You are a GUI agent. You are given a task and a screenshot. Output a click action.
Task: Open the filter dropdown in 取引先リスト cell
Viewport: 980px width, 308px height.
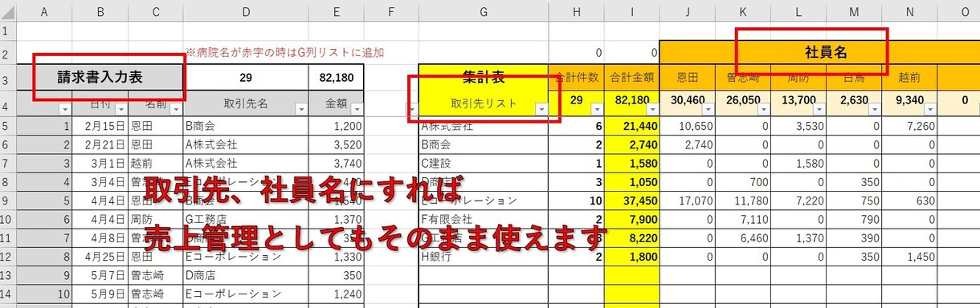(541, 109)
